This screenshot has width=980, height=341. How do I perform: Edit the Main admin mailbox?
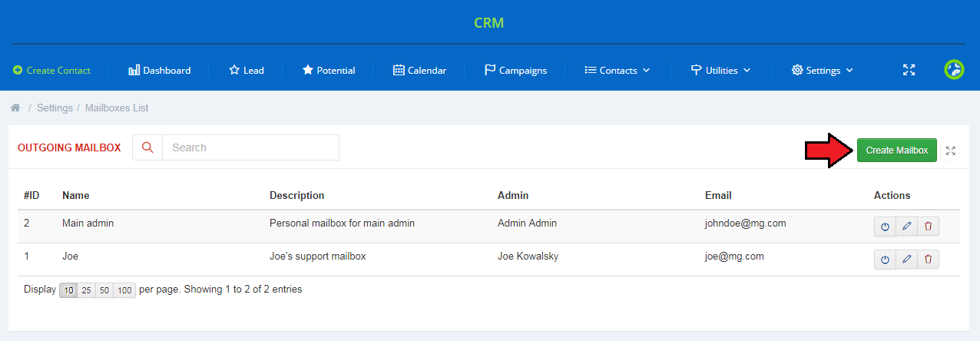906,227
